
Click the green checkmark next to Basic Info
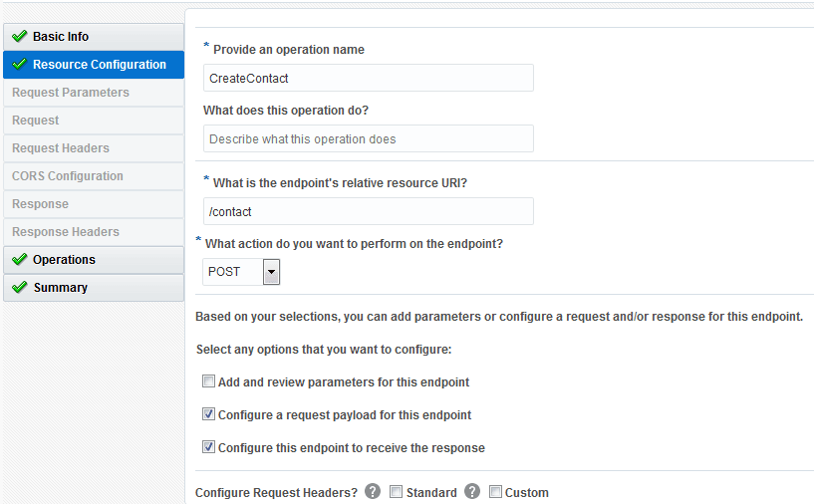(x=19, y=37)
